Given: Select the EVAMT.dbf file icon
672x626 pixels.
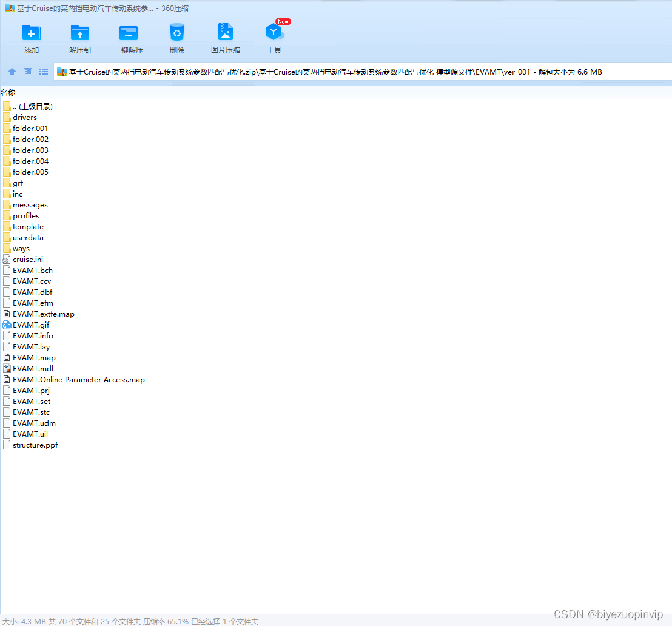Looking at the screenshot, I should (7, 292).
